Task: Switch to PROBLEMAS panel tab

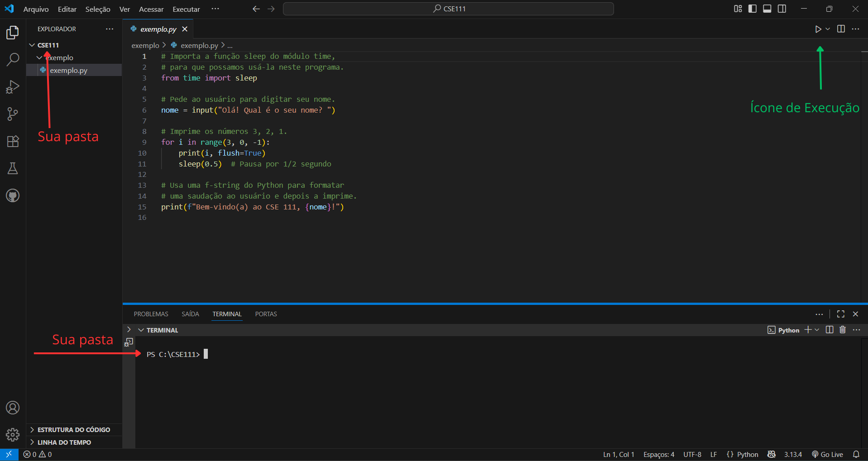Action: click(151, 314)
